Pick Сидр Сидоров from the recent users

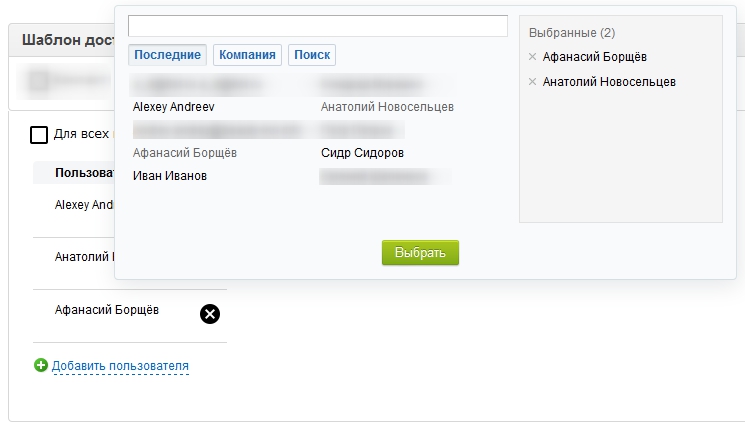(362, 153)
